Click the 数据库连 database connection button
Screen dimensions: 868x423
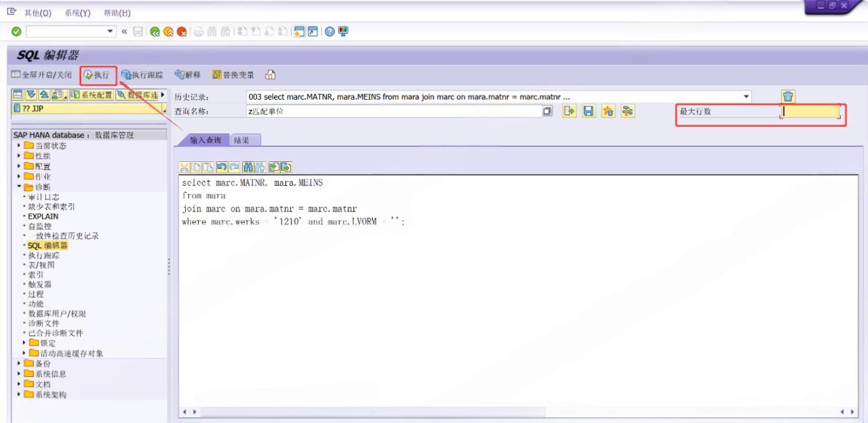pyautogui.click(x=138, y=95)
